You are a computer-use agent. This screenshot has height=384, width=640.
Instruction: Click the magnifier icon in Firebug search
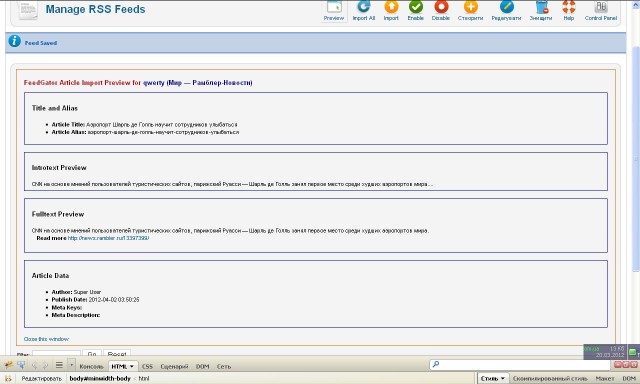click(x=436, y=364)
